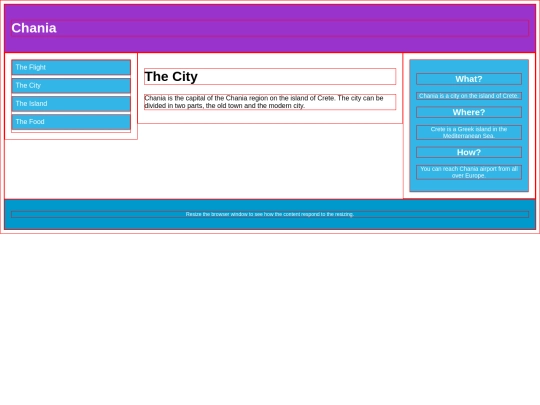This screenshot has height=405, width=540.
Task: Click the "What?" heading in sidebar
Action: click(x=469, y=79)
